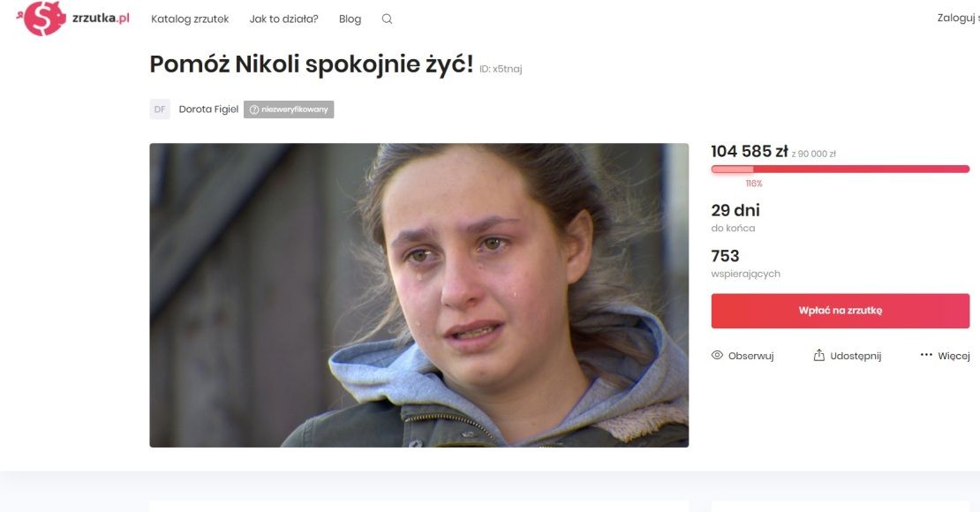The width and height of the screenshot is (980, 512).
Task: Click the DF organizer avatar
Action: click(160, 109)
